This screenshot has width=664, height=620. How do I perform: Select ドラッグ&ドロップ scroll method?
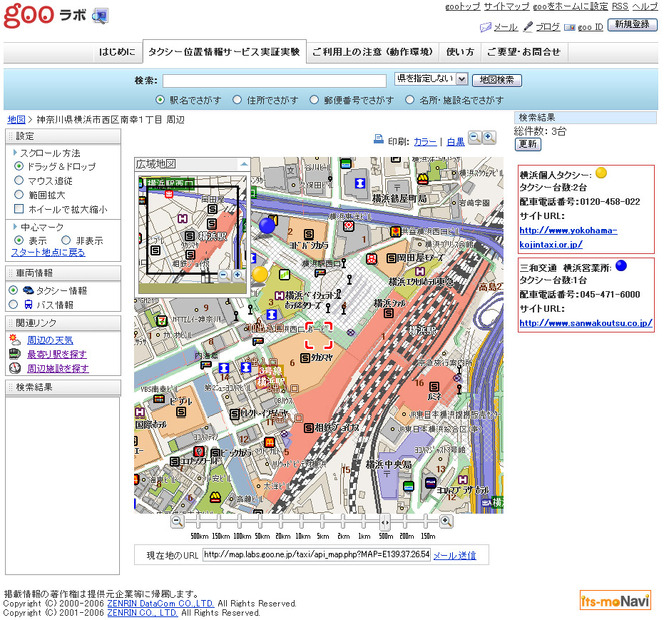click(x=19, y=166)
